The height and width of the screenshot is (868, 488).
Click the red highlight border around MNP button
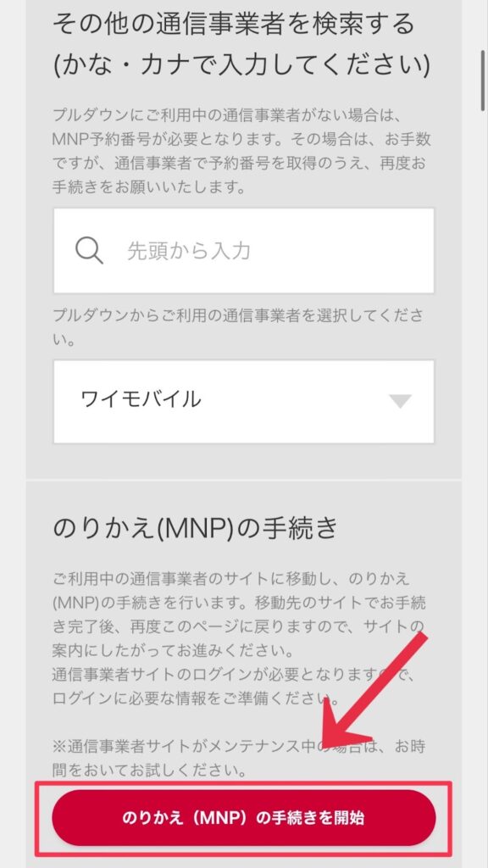pyautogui.click(x=244, y=818)
